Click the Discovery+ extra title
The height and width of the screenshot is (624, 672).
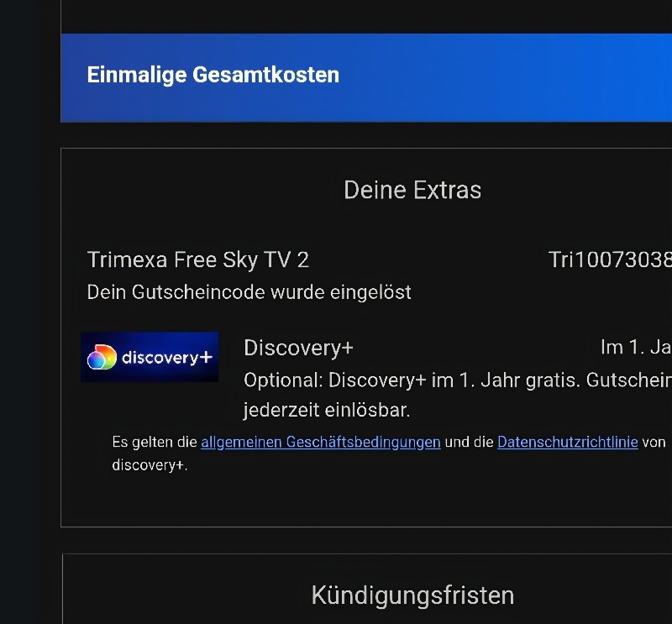pos(299,348)
